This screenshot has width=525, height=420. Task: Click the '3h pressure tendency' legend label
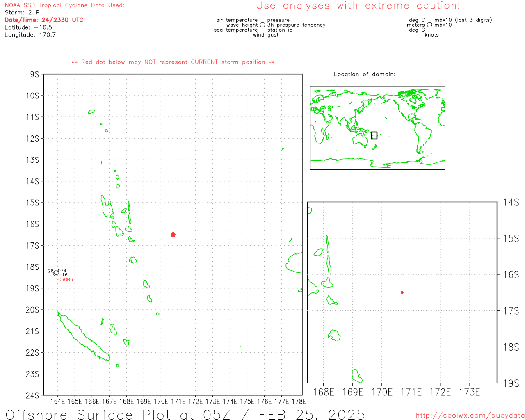[x=296, y=25]
